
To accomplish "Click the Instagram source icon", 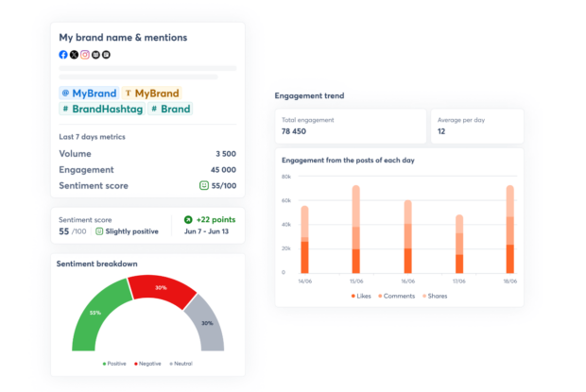I will point(84,55).
